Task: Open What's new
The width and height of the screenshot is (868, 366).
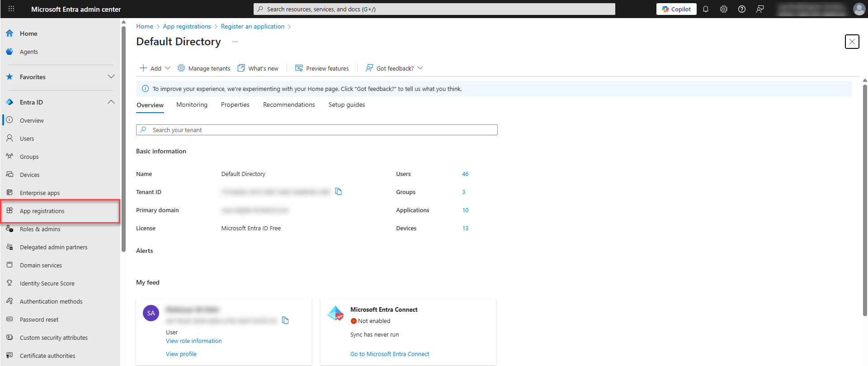Action: pyautogui.click(x=258, y=68)
